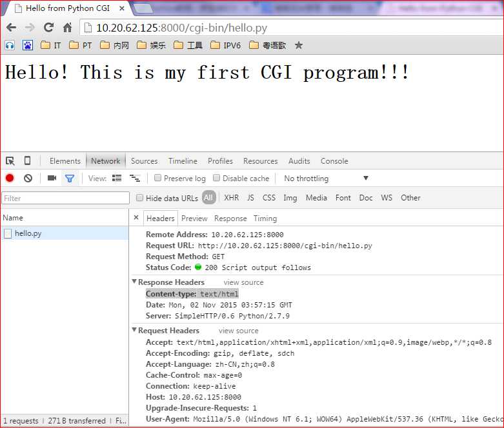Clear the network log
The image size is (504, 428).
[x=28, y=178]
